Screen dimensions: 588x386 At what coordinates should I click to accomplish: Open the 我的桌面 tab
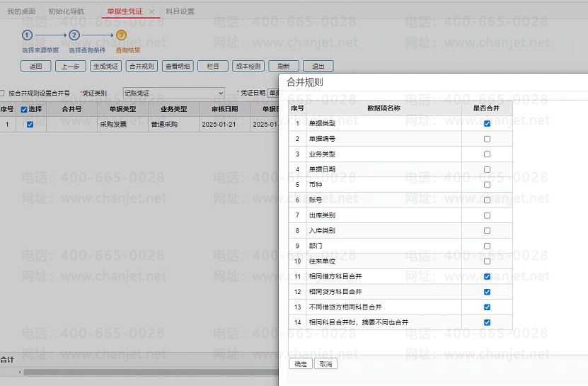coord(21,12)
